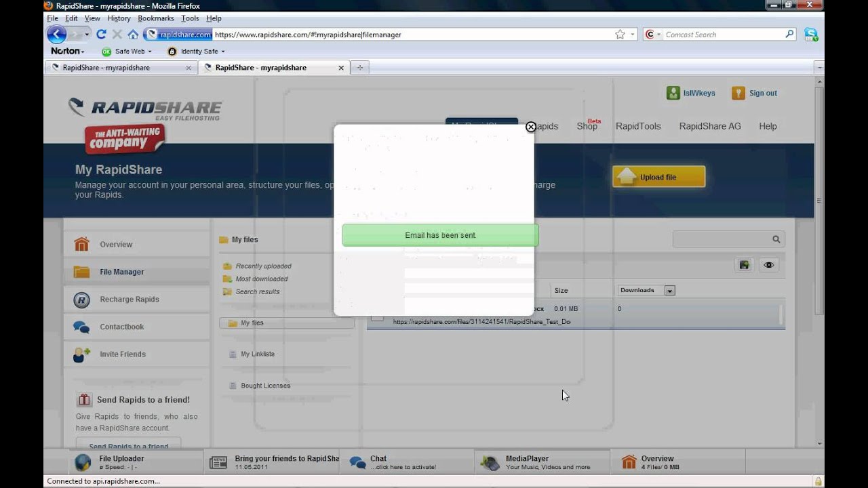Click the Sign out key icon

pos(738,93)
